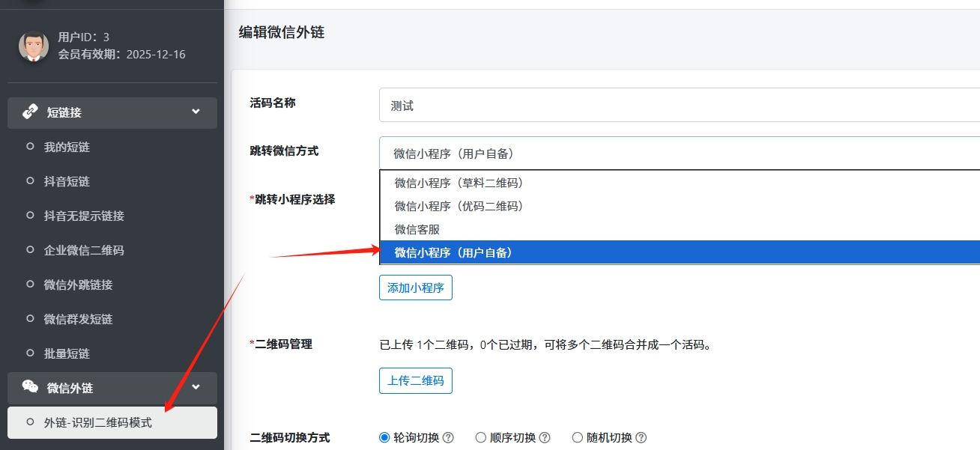Click the user avatar picture

tap(34, 46)
